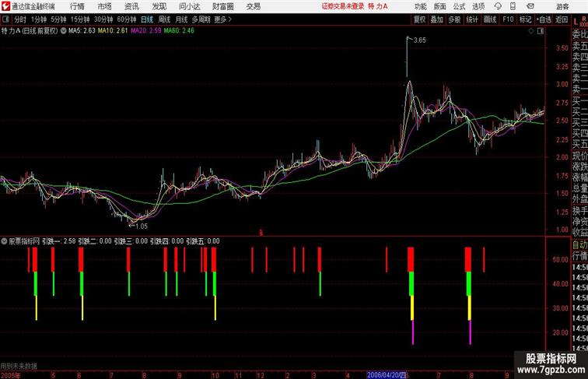Open the 行情 menu
Screen dimensions: 588x379
coord(77,6)
